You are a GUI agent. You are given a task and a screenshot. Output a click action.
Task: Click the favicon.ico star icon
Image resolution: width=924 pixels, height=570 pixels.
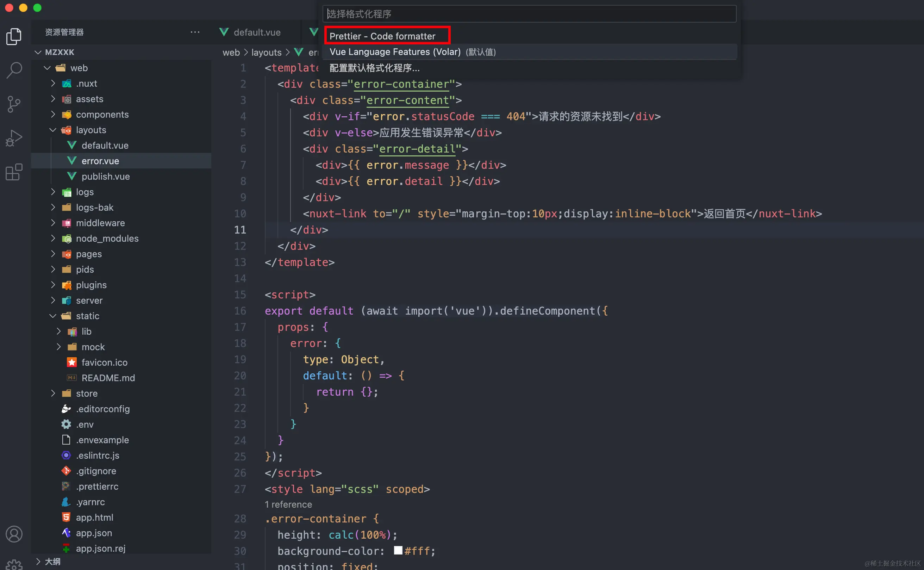[71, 362]
